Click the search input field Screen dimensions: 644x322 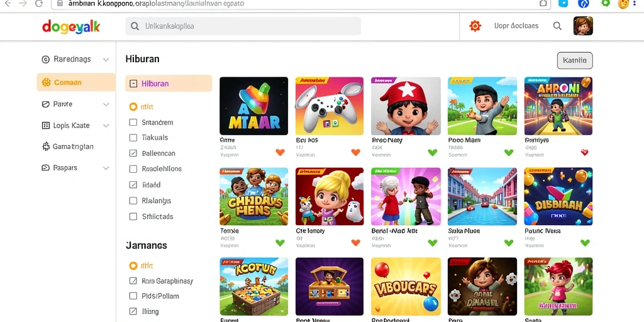coord(243,26)
